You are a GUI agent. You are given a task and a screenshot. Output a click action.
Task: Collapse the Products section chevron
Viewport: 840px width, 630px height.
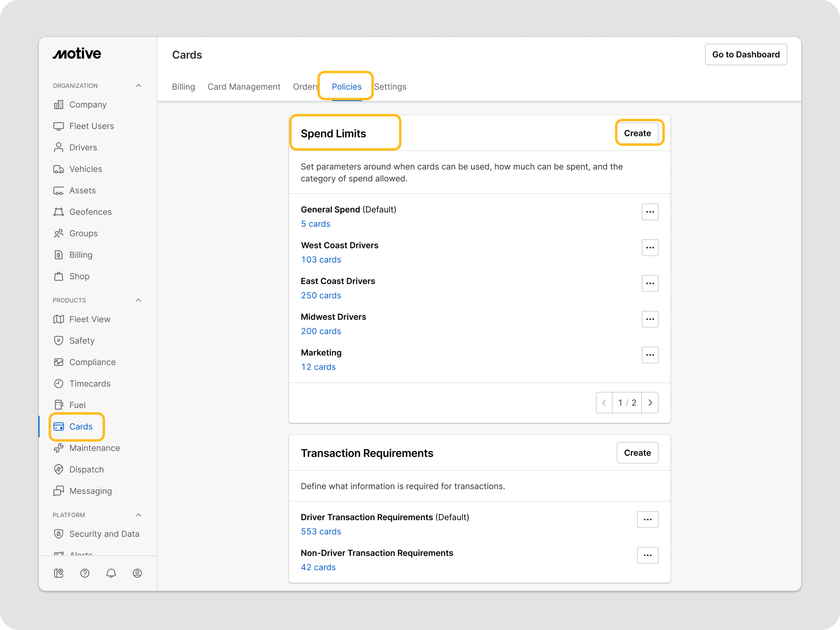click(x=139, y=300)
